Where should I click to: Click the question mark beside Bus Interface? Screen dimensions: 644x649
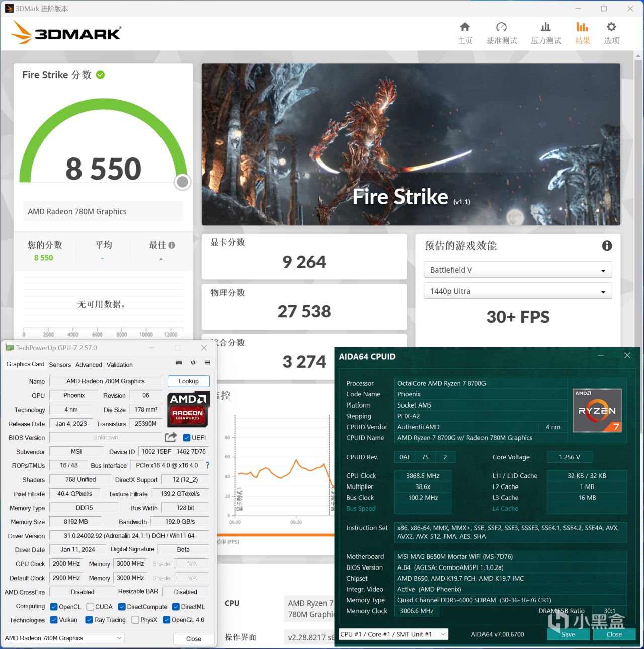[x=207, y=465]
